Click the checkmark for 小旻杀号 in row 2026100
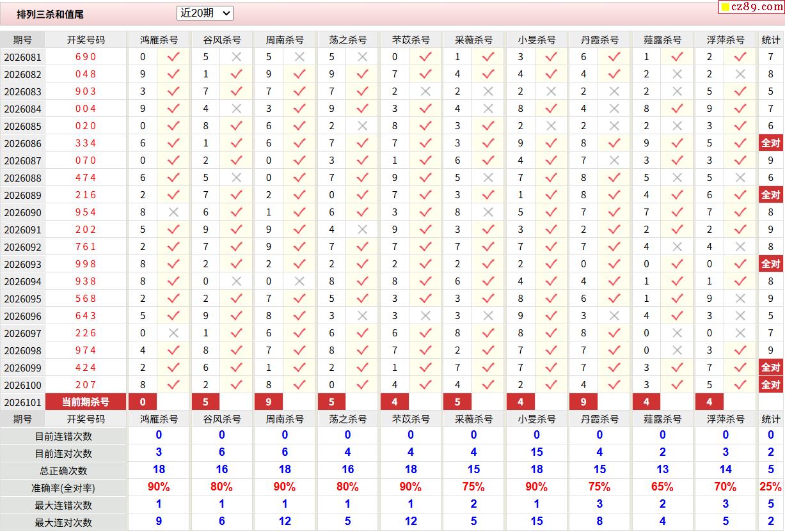785x532 pixels. 551,385
